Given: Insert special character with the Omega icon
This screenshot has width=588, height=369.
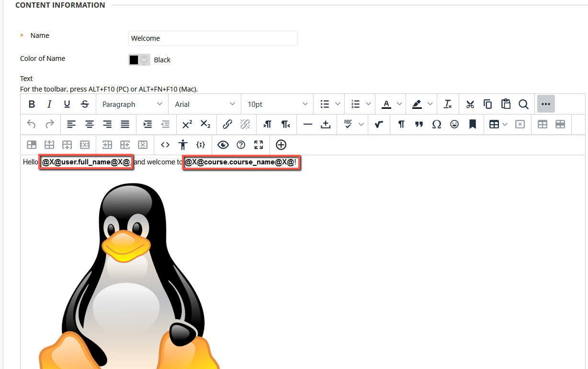Looking at the screenshot, I should tap(437, 124).
